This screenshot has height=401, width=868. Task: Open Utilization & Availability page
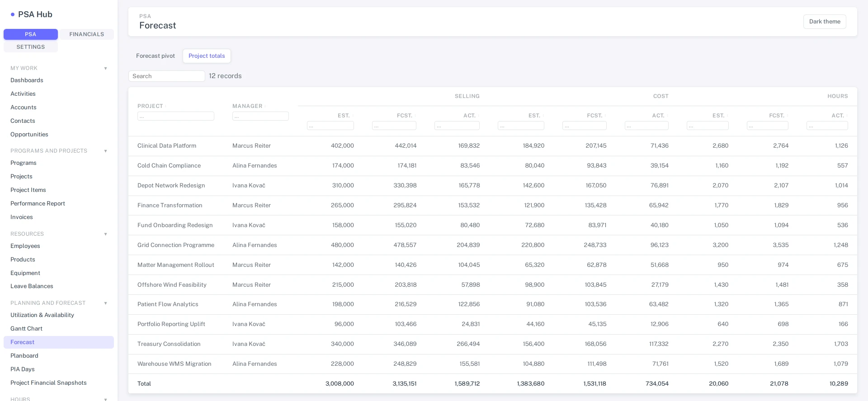pyautogui.click(x=59, y=315)
